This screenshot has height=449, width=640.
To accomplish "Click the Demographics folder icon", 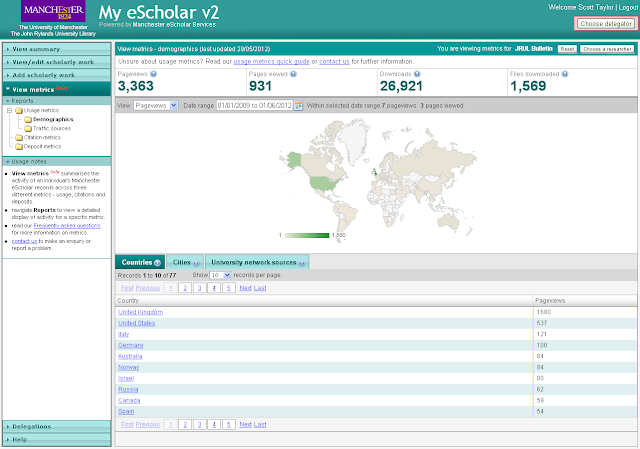I will click(x=28, y=120).
